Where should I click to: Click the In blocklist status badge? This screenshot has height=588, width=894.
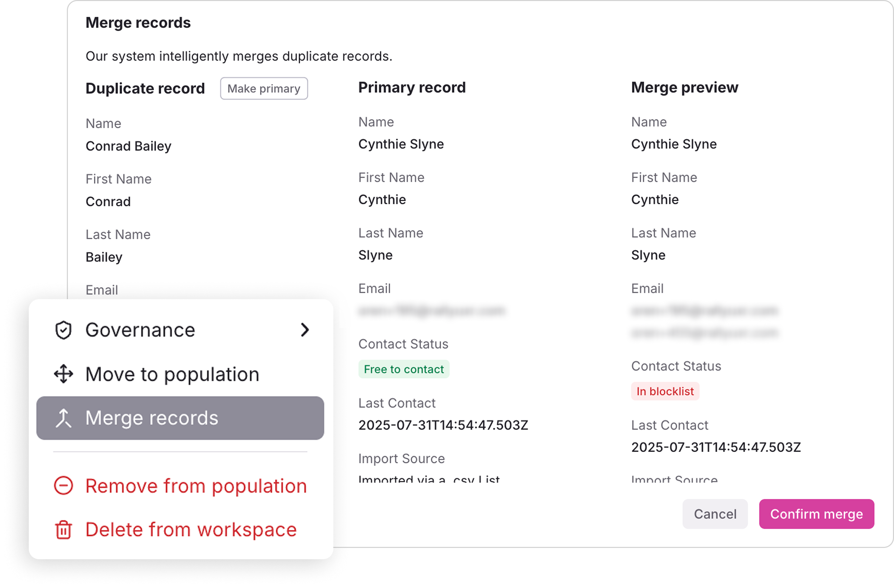pos(665,391)
